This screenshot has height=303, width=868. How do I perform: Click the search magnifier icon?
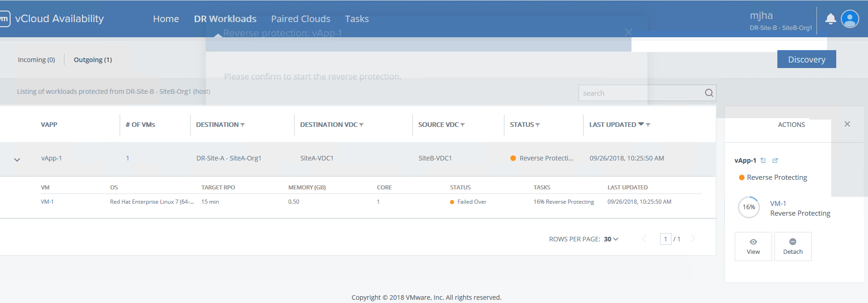[709, 93]
